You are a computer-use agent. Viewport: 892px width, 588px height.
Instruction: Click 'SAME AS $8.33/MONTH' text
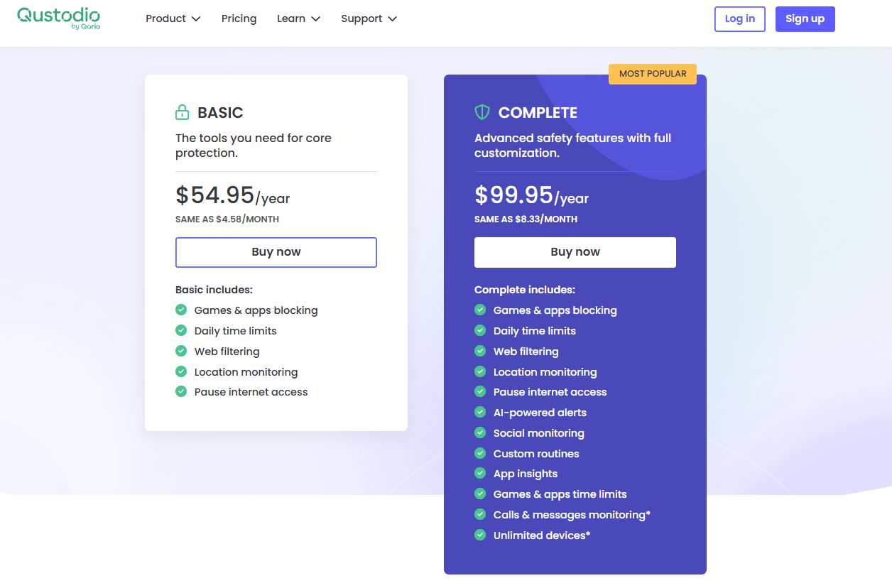click(x=526, y=219)
